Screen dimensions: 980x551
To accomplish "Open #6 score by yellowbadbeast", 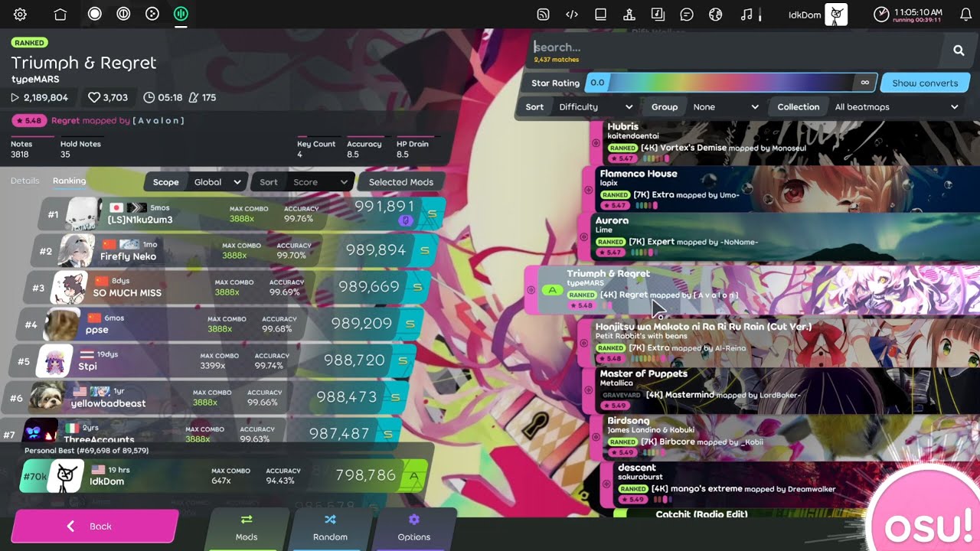I will pyautogui.click(x=205, y=398).
